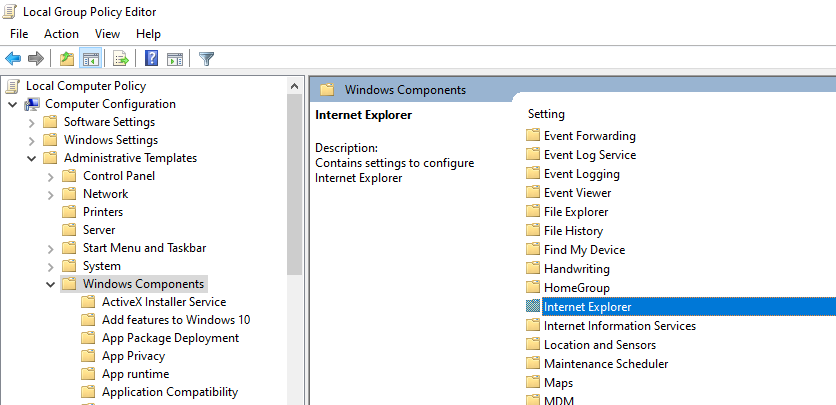Open the Action menu
836x405 pixels.
(x=61, y=34)
